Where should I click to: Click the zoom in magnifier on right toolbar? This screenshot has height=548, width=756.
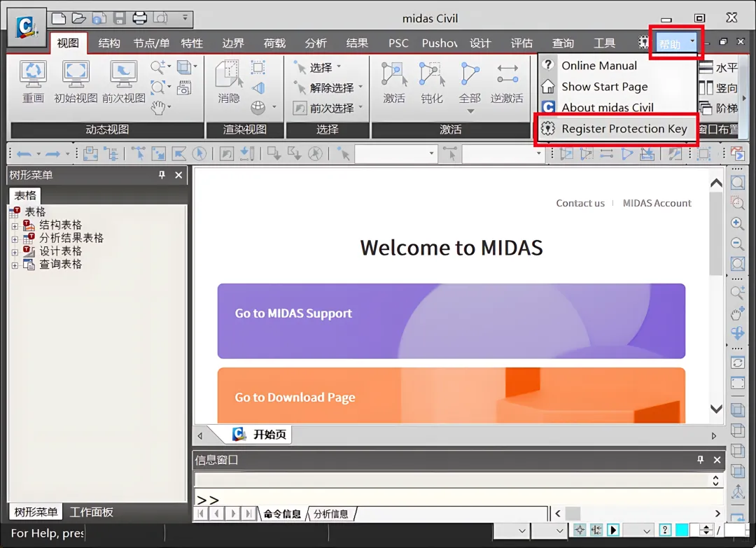737,223
